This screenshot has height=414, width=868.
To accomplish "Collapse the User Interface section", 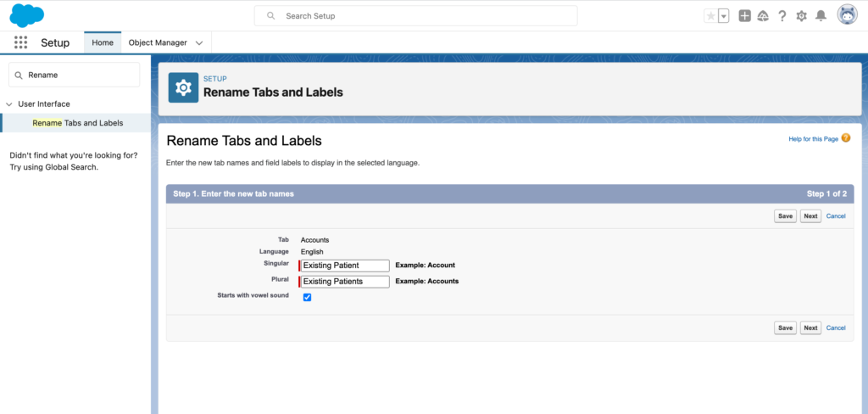I will tap(8, 103).
